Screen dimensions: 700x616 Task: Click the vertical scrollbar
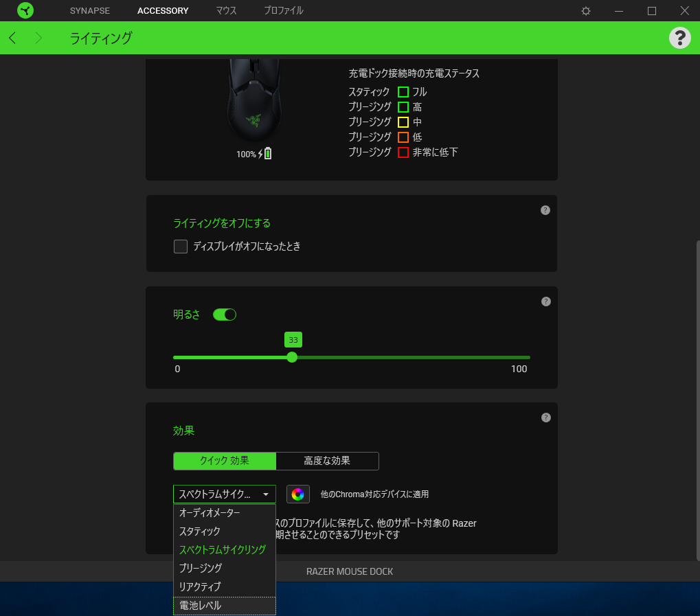point(698,400)
